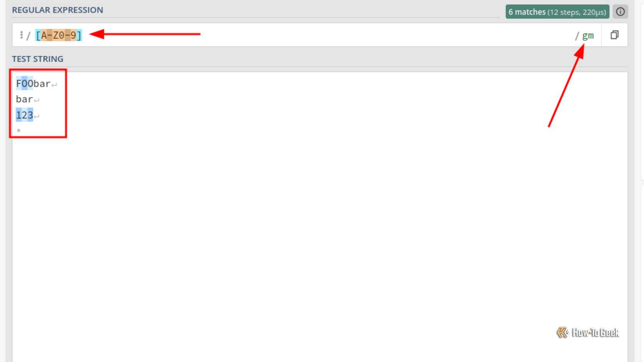Click the TEST STRING section heading
This screenshot has width=644, height=362.
coord(37,59)
